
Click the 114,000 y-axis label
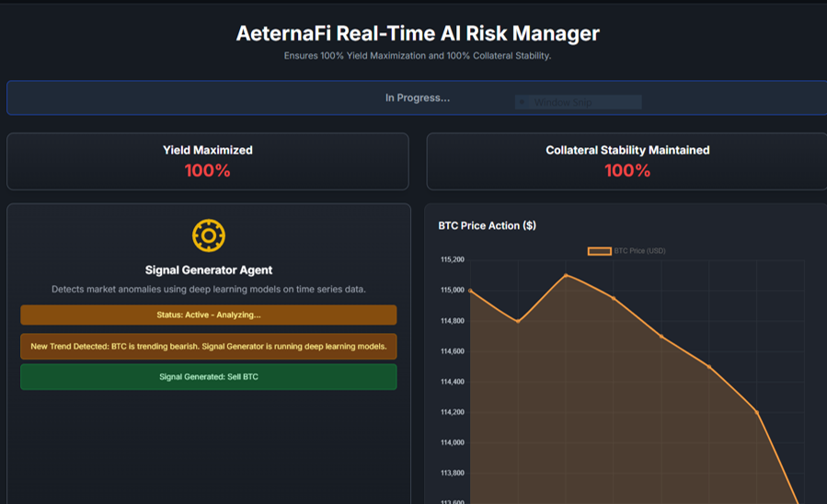453,442
